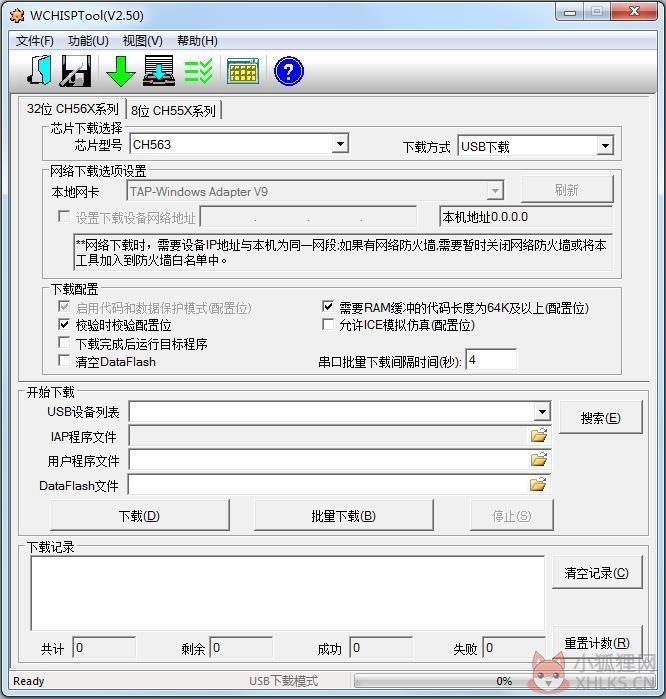Click the 串口批量下载间隔时间 input field
The width and height of the screenshot is (666, 699).
tap(491, 360)
